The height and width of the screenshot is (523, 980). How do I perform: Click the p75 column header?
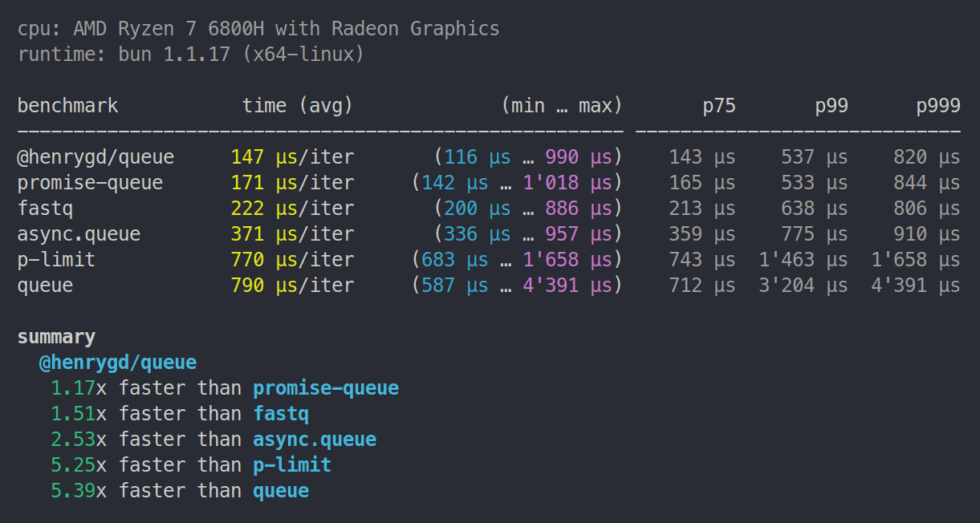point(719,106)
